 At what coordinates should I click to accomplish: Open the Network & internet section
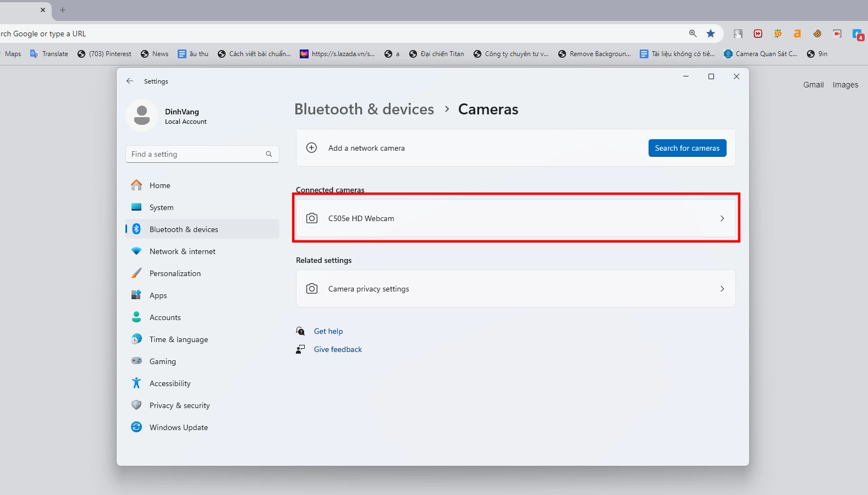coord(182,251)
